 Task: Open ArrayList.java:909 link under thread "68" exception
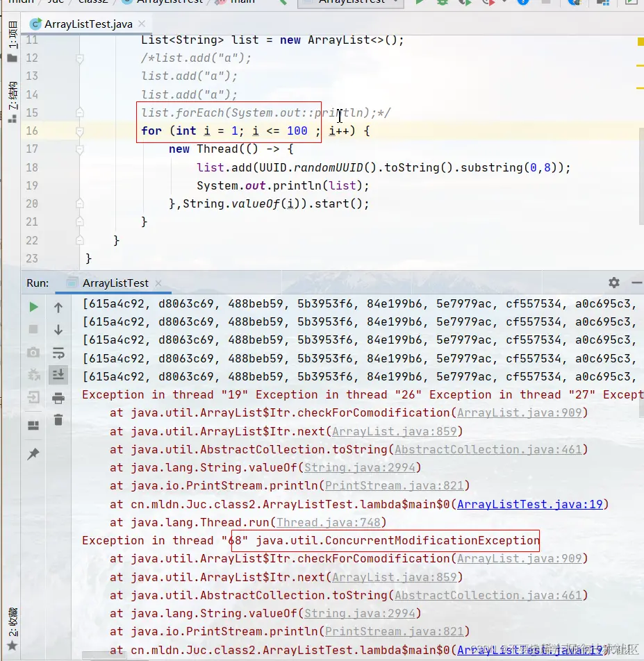coord(519,559)
